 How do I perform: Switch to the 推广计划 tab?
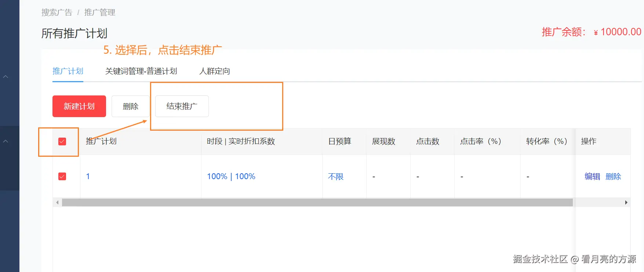[68, 71]
